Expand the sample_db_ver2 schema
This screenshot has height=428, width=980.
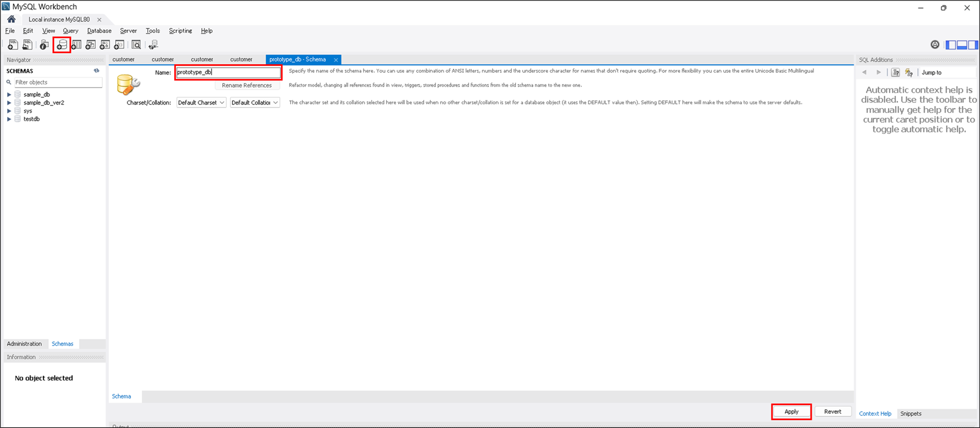click(9, 103)
